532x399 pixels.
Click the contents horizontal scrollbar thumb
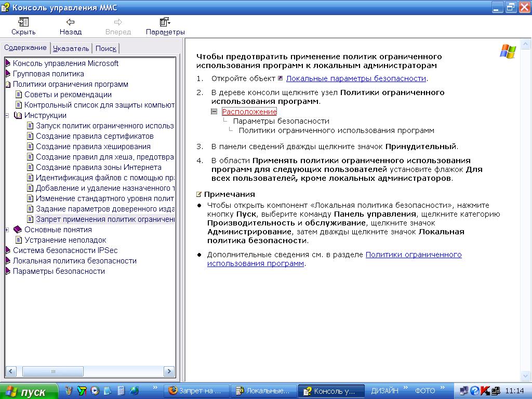53,371
